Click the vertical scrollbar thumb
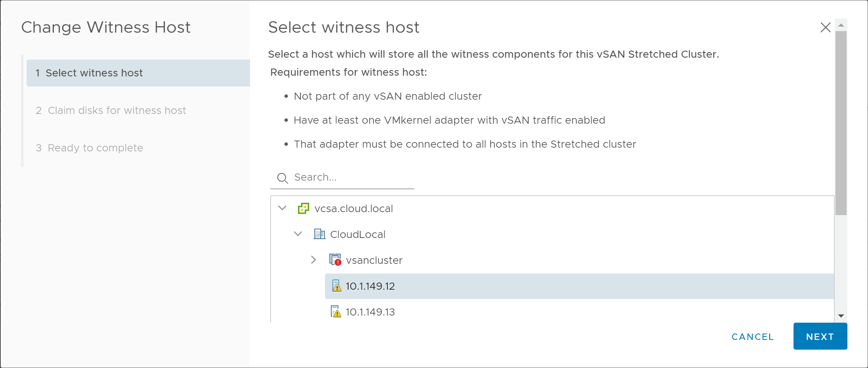The height and width of the screenshot is (368, 868). point(841,123)
